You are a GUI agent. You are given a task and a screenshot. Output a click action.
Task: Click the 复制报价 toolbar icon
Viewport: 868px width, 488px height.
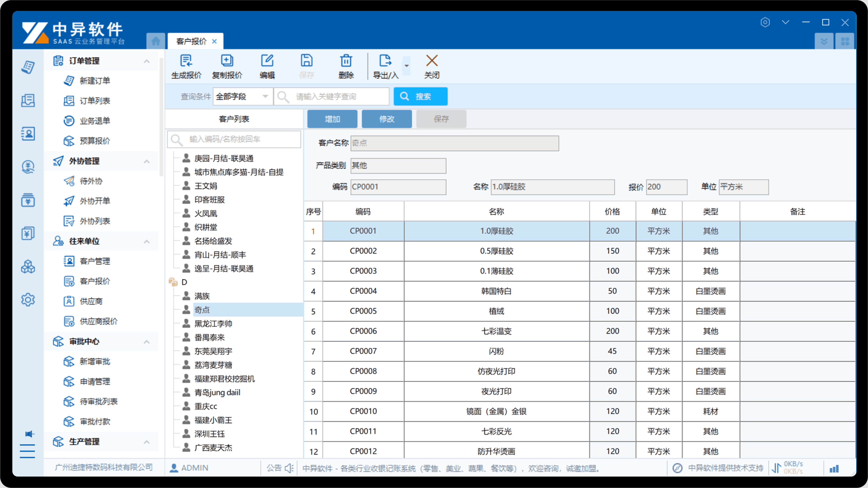point(227,61)
